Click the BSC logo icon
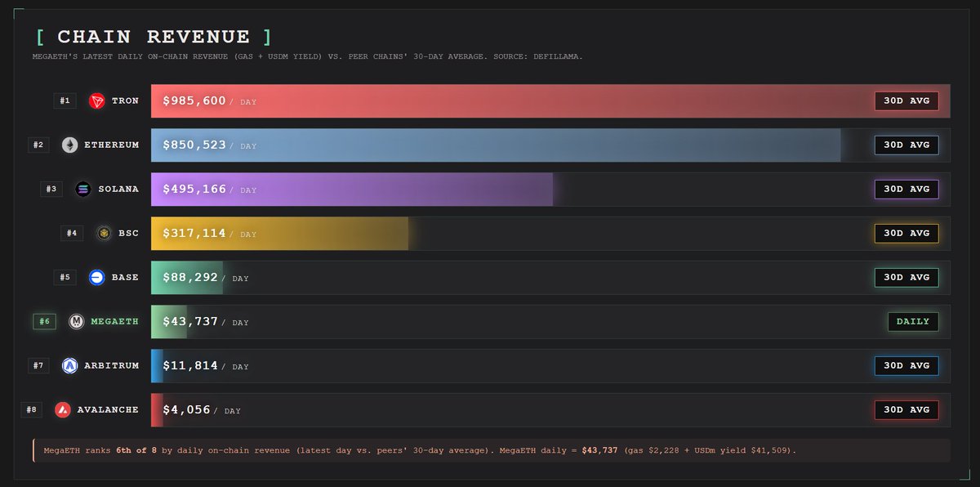The height and width of the screenshot is (487, 980). pos(104,234)
